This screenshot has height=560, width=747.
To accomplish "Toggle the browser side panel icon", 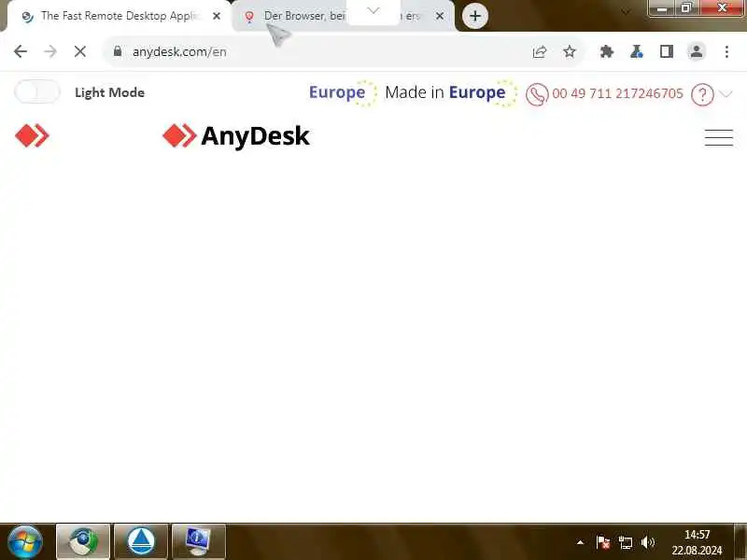I will pyautogui.click(x=667, y=51).
